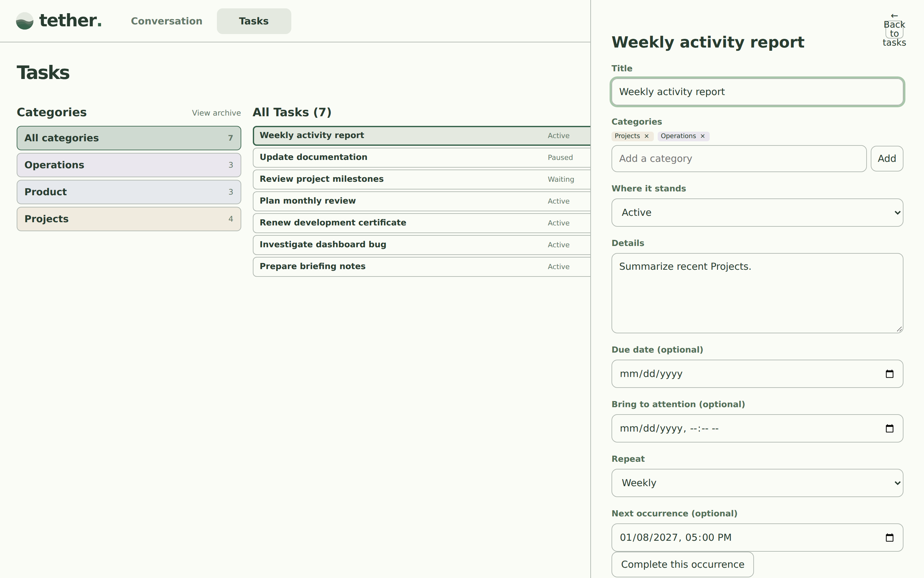Open the Next occurrence calendar icon
Viewport: 924px width, 578px height.
point(889,538)
